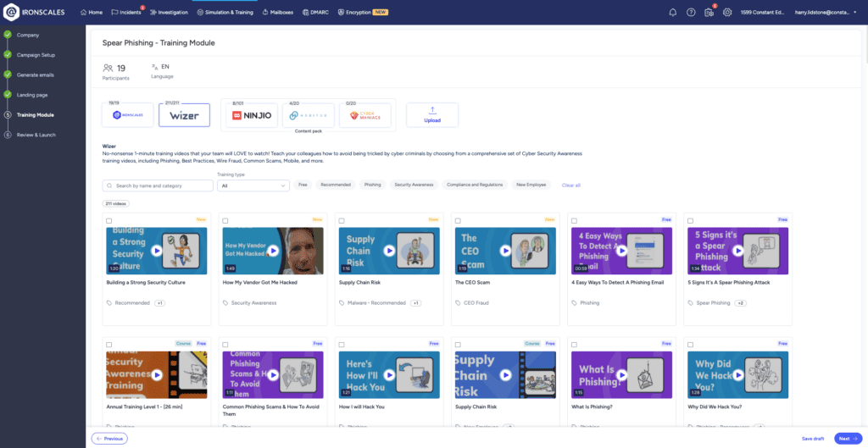Check What Is Phishing checkbox
This screenshot has height=448, width=868.
[x=574, y=345]
